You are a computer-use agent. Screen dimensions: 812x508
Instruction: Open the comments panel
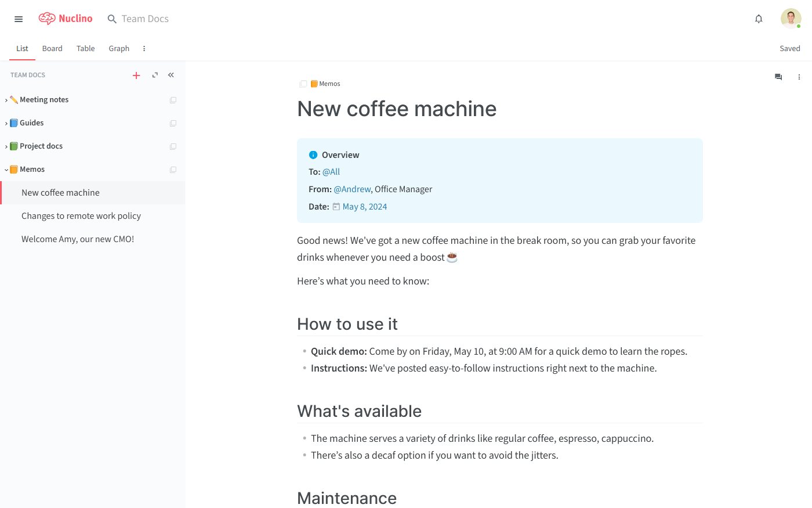[778, 77]
